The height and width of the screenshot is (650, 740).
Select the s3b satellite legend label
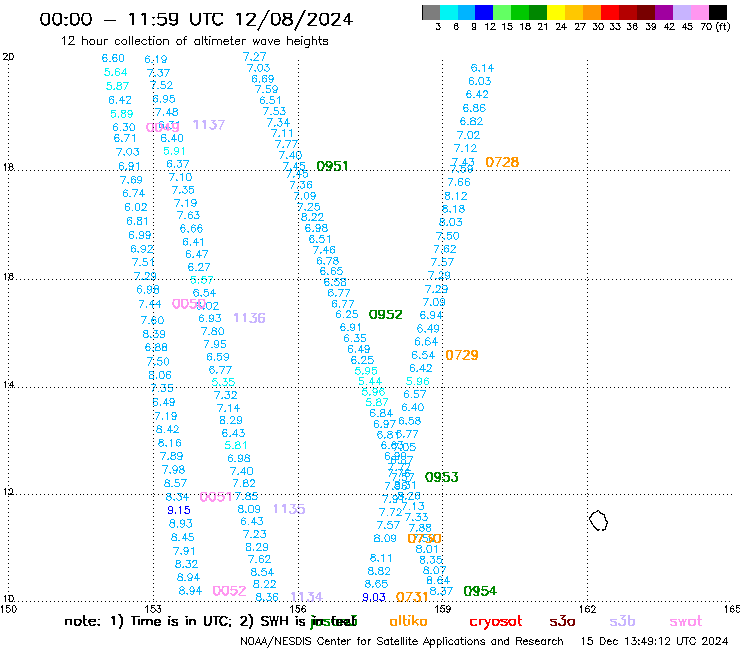tap(622, 621)
